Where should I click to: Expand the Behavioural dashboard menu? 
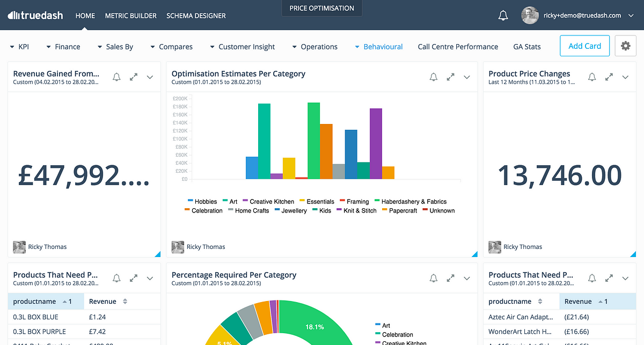[378, 47]
